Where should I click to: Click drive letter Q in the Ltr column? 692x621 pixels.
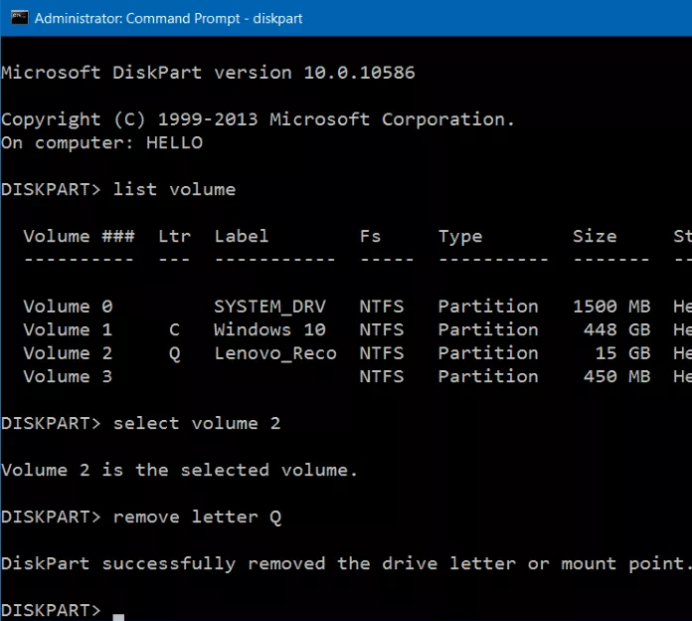pyautogui.click(x=174, y=354)
